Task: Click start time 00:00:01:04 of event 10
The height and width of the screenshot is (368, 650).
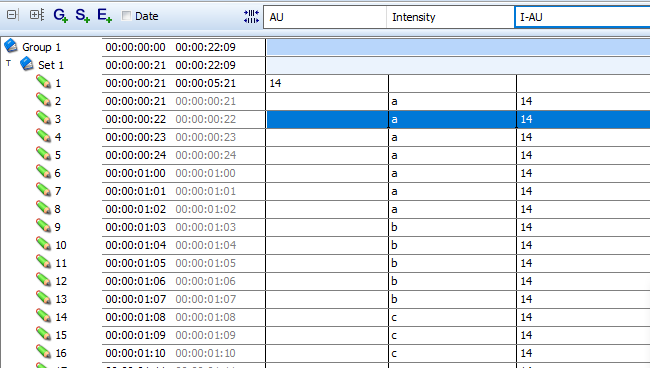Action: 136,245
